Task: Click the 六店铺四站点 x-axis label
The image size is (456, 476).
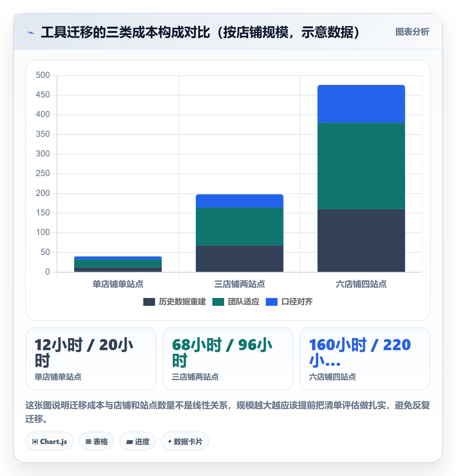Action: (x=361, y=284)
